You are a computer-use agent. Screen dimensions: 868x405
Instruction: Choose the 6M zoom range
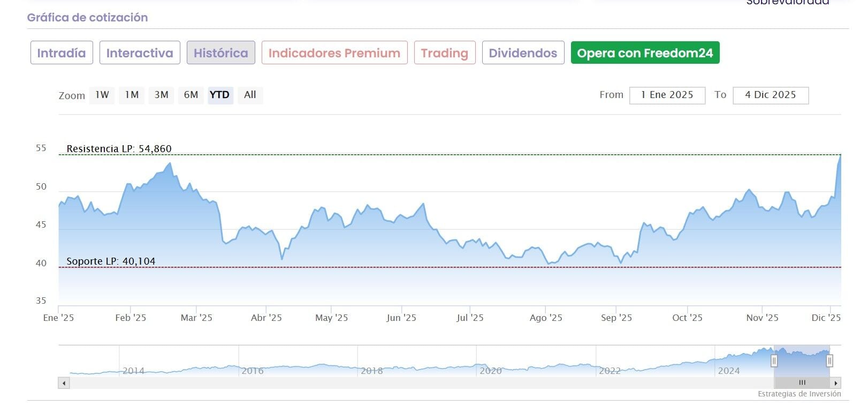point(191,95)
